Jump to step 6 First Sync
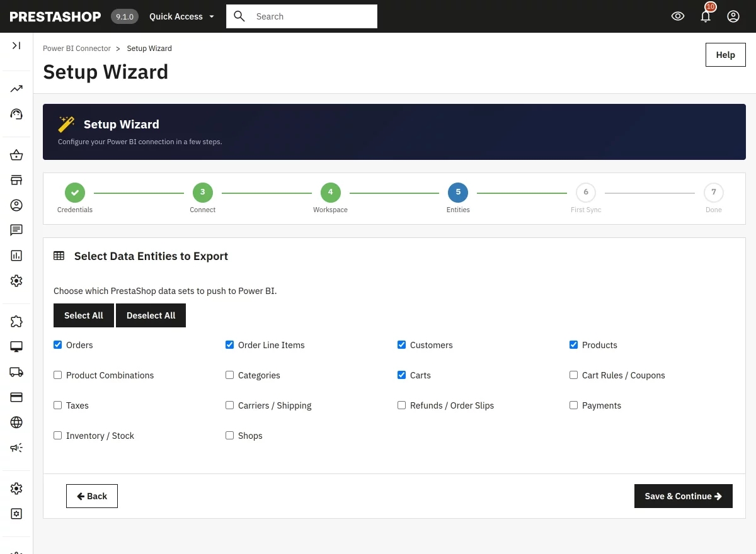756x554 pixels. [x=586, y=193]
